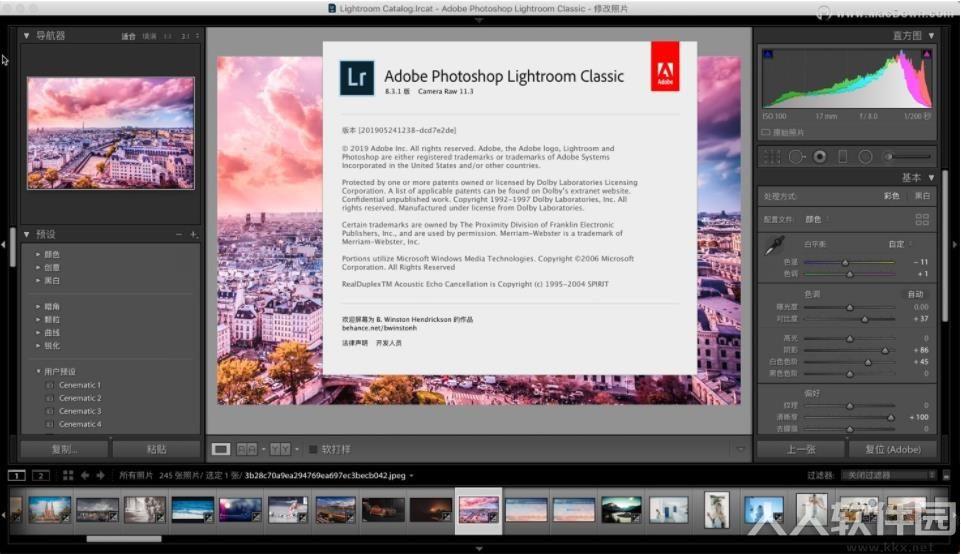Enable the 软打样 soft proofing checkbox
961x554 pixels.
point(313,449)
